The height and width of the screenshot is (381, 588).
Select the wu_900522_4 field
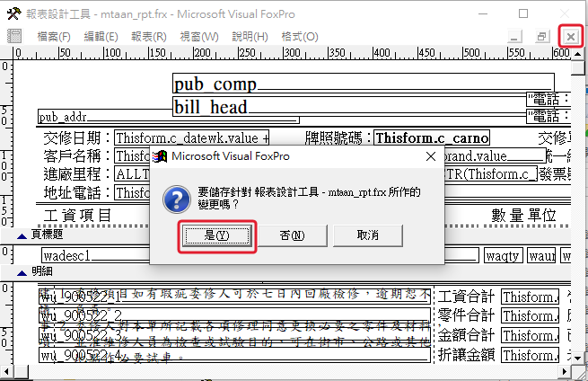pyautogui.click(x=234, y=355)
